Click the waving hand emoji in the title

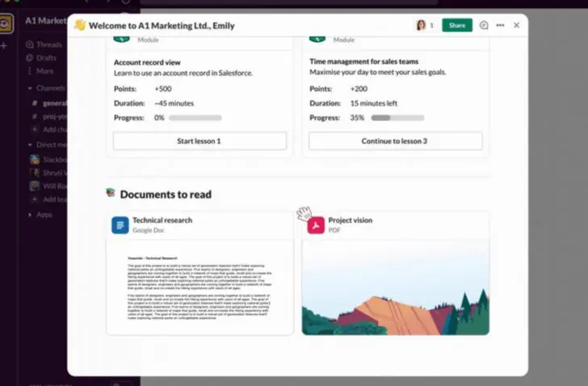click(x=79, y=25)
